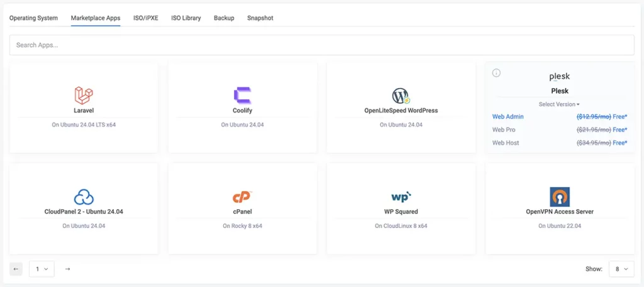Click the Free* price for Web Host
644x287 pixels.
click(619, 143)
